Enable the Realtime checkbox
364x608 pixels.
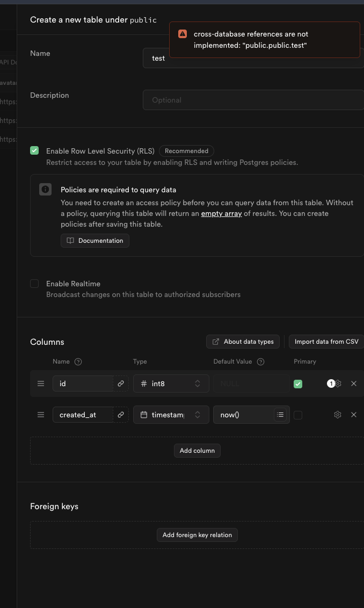pos(34,284)
